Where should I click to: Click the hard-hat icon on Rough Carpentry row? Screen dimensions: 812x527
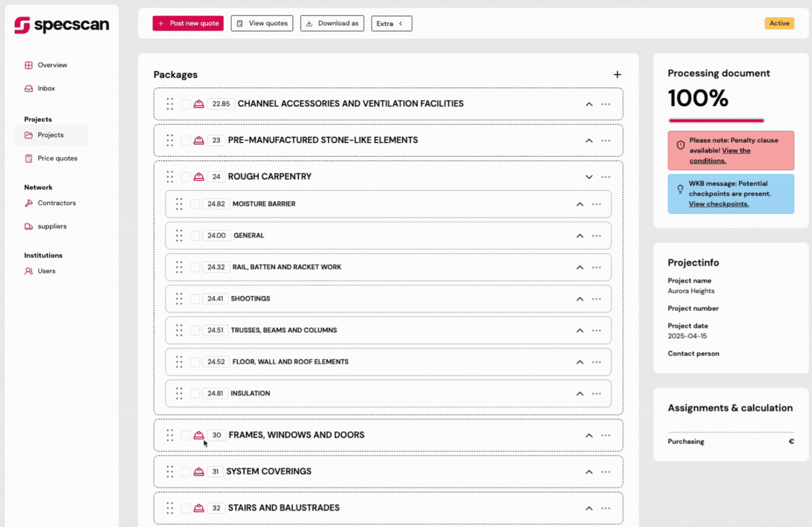point(199,177)
